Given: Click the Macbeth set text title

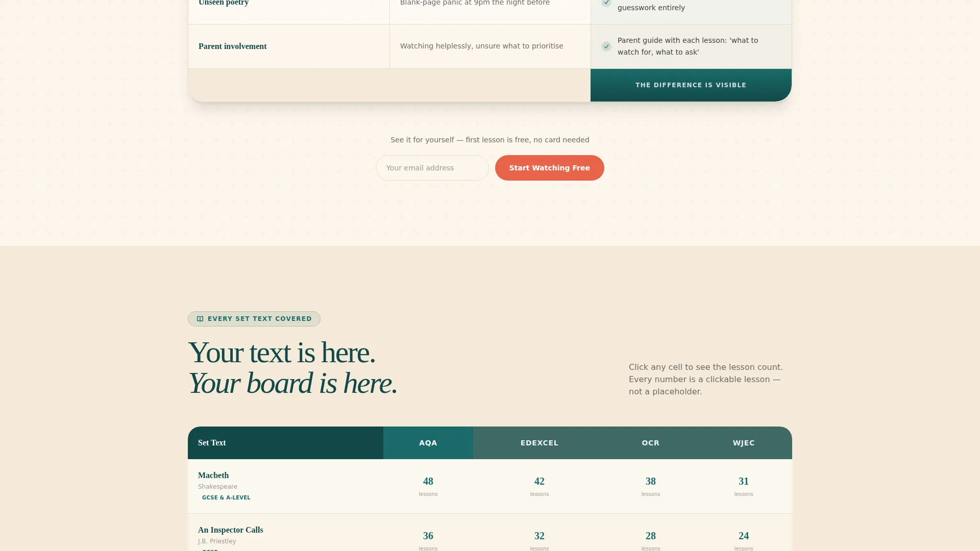Looking at the screenshot, I should pyautogui.click(x=213, y=475).
